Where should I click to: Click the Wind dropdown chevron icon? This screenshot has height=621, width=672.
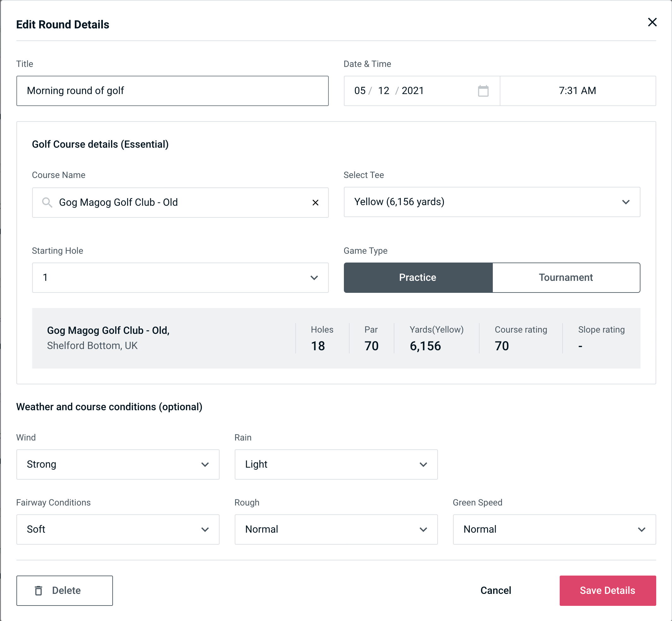tap(205, 465)
